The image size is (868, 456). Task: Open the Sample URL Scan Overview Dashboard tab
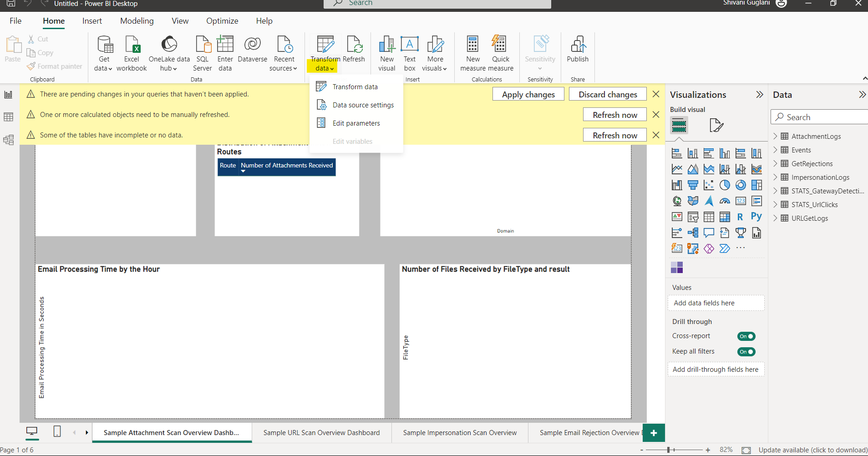pos(321,433)
